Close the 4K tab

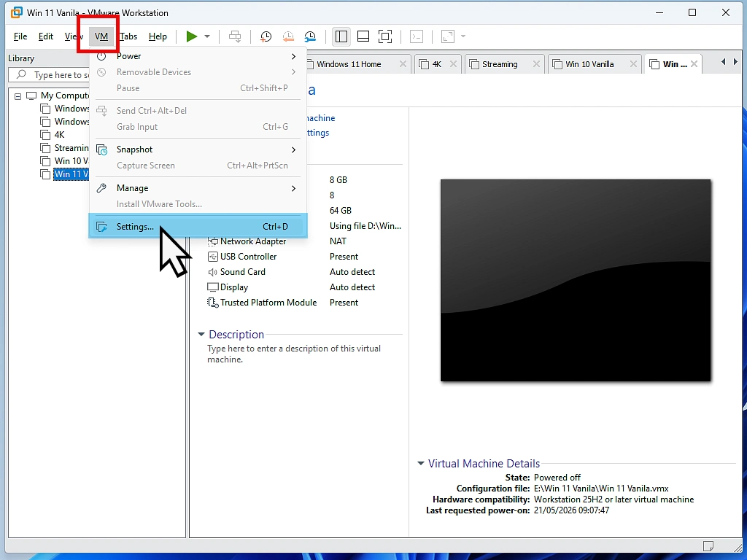(x=453, y=64)
